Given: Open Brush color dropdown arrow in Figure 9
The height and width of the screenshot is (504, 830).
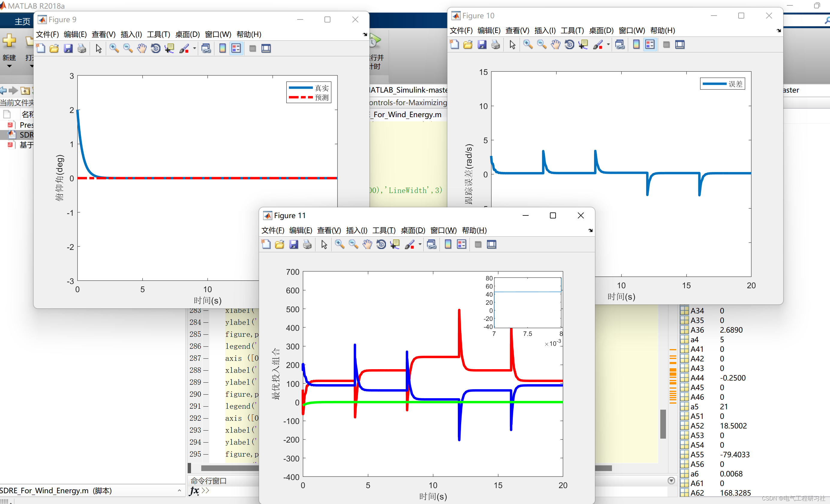Looking at the screenshot, I should click(x=194, y=49).
